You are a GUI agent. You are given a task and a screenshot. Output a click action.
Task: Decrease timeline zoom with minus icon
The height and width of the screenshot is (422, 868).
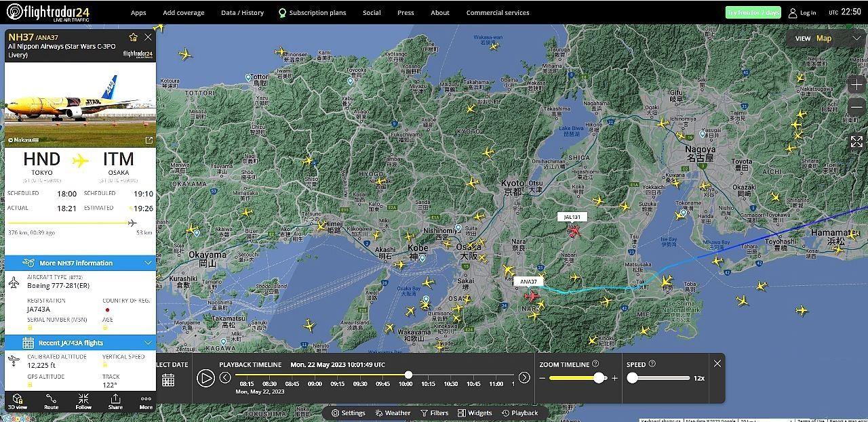coord(542,378)
